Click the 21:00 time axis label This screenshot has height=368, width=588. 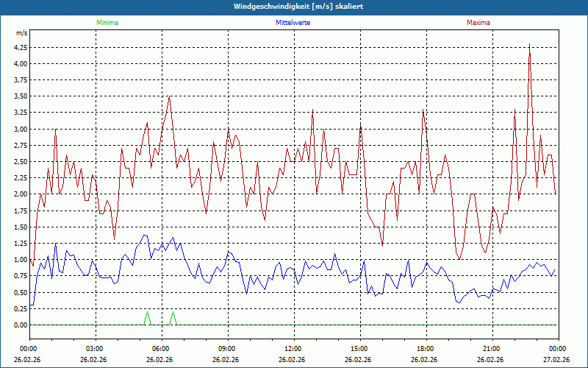[492, 349]
